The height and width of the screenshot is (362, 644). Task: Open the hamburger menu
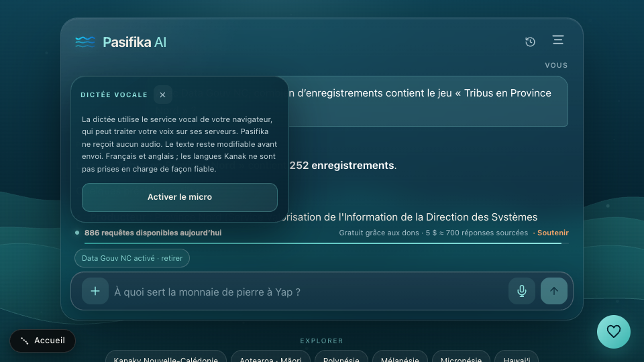click(557, 40)
